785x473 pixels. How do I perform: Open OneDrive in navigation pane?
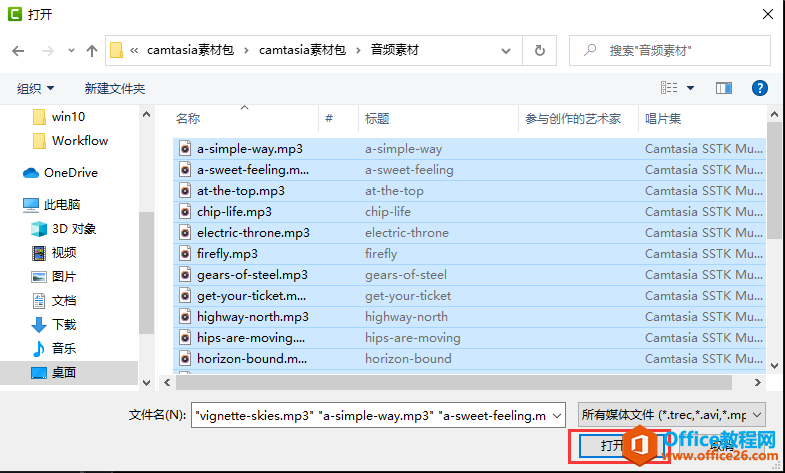pos(61,173)
